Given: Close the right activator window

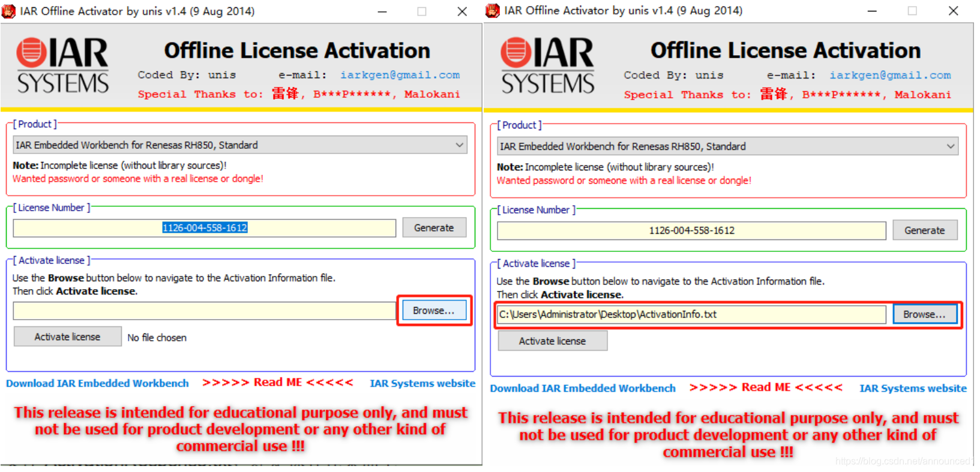Looking at the screenshot, I should click(953, 11).
